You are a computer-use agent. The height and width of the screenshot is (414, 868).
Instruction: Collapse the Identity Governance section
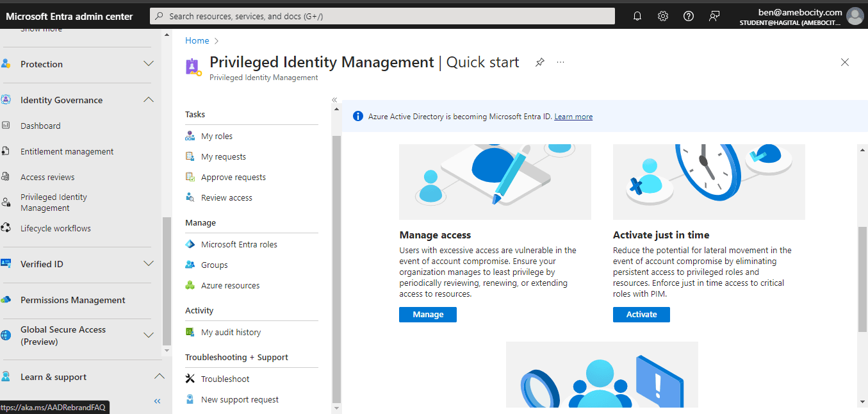(x=149, y=100)
